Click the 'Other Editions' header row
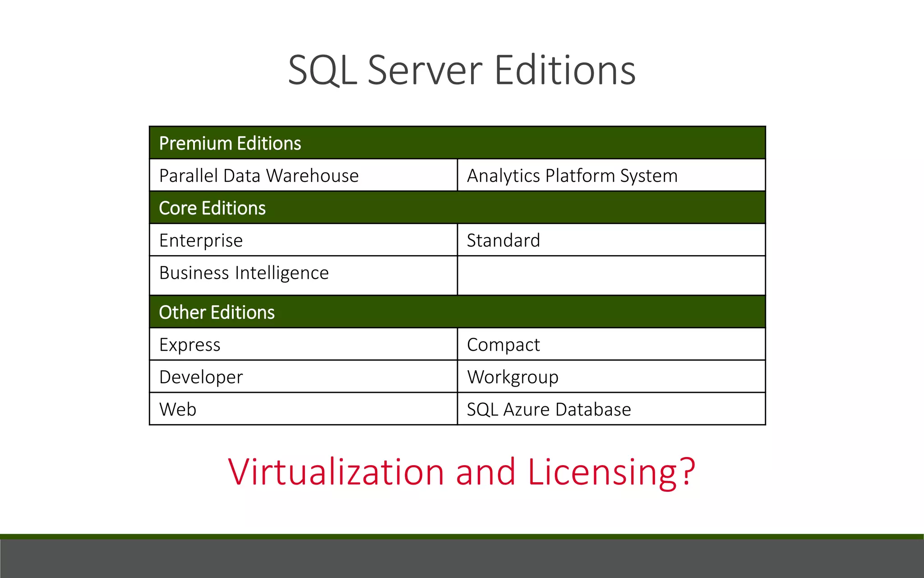The width and height of the screenshot is (924, 578). (457, 312)
